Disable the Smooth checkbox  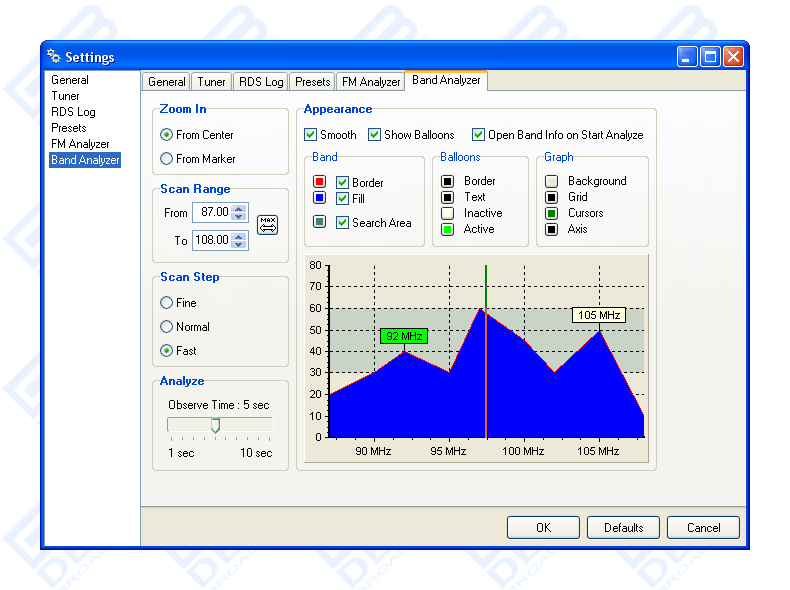(311, 135)
